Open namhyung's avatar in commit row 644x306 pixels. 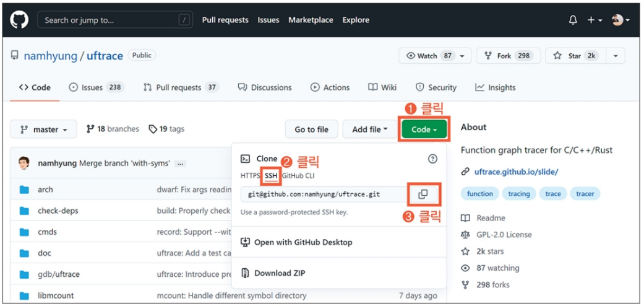24,163
